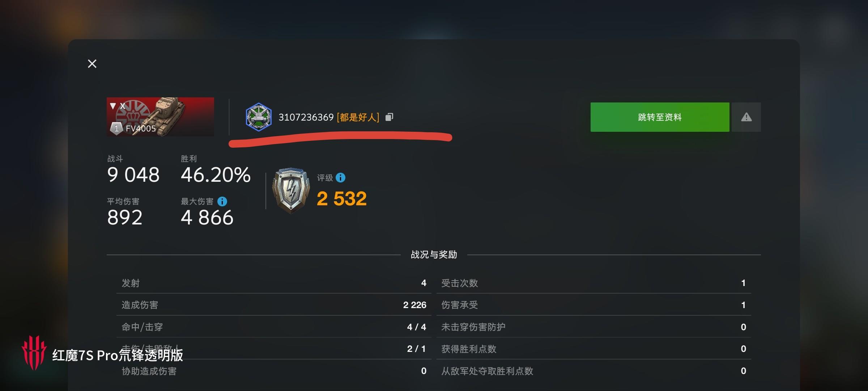This screenshot has height=391, width=868.
Task: Click the 战况与奖励 section header
Action: tap(434, 255)
